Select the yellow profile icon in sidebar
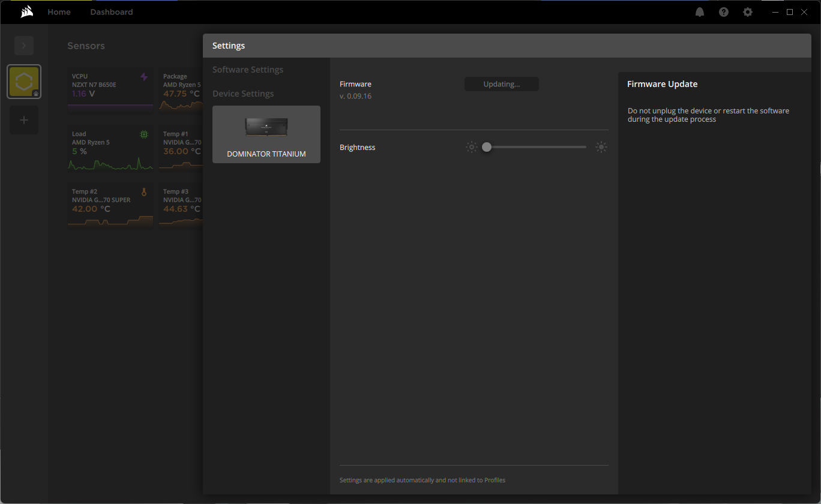Image resolution: width=821 pixels, height=504 pixels. pos(24,82)
